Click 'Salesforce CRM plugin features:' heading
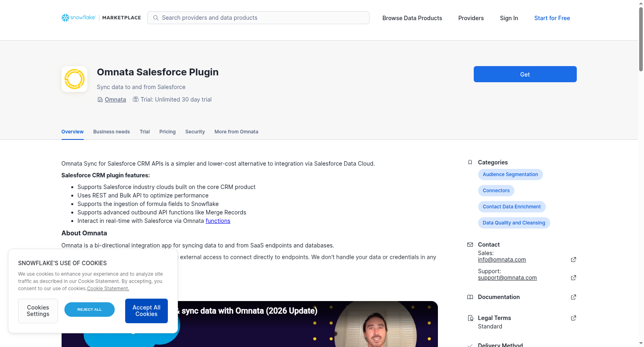The width and height of the screenshot is (644, 347). 105,175
